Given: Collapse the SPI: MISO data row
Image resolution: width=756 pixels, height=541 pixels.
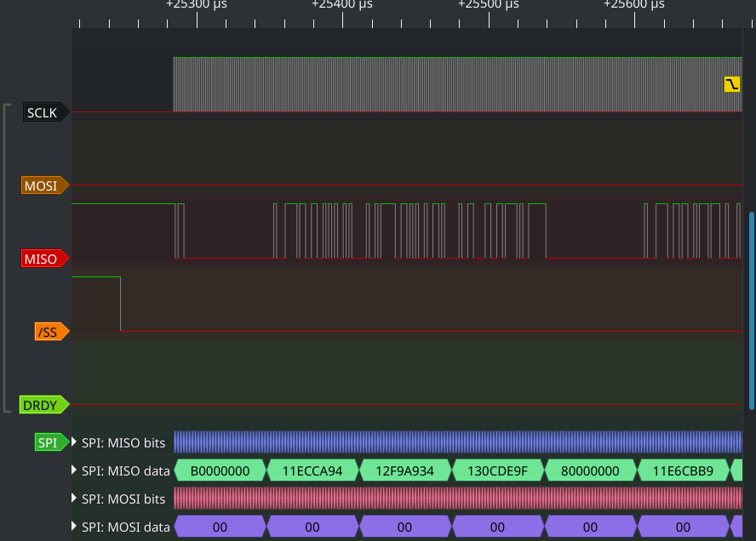Looking at the screenshot, I should click(74, 470).
